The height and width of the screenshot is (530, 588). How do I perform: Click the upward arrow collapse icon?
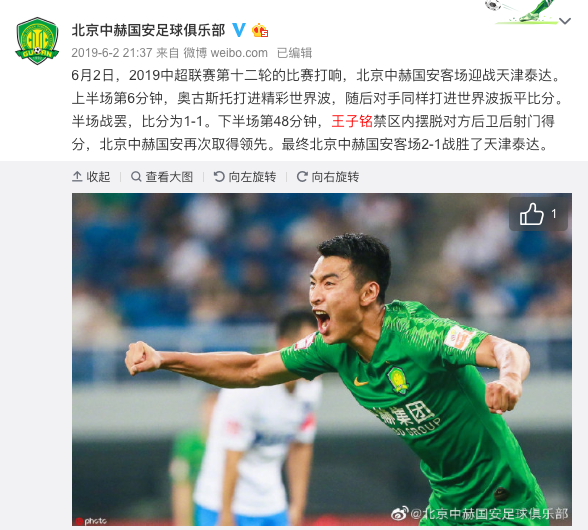pyautogui.click(x=77, y=176)
